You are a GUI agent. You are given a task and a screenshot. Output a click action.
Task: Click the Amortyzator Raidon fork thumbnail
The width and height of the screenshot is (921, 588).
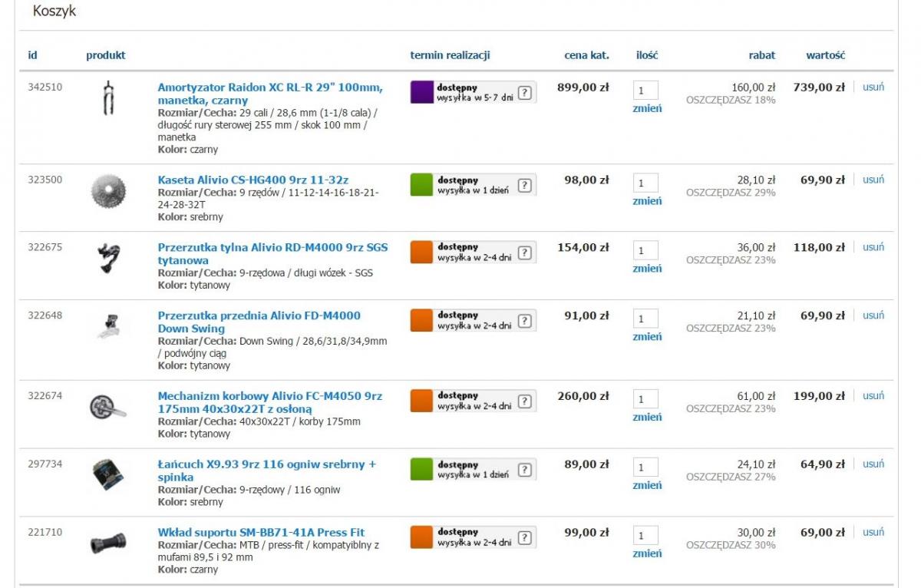click(x=108, y=98)
